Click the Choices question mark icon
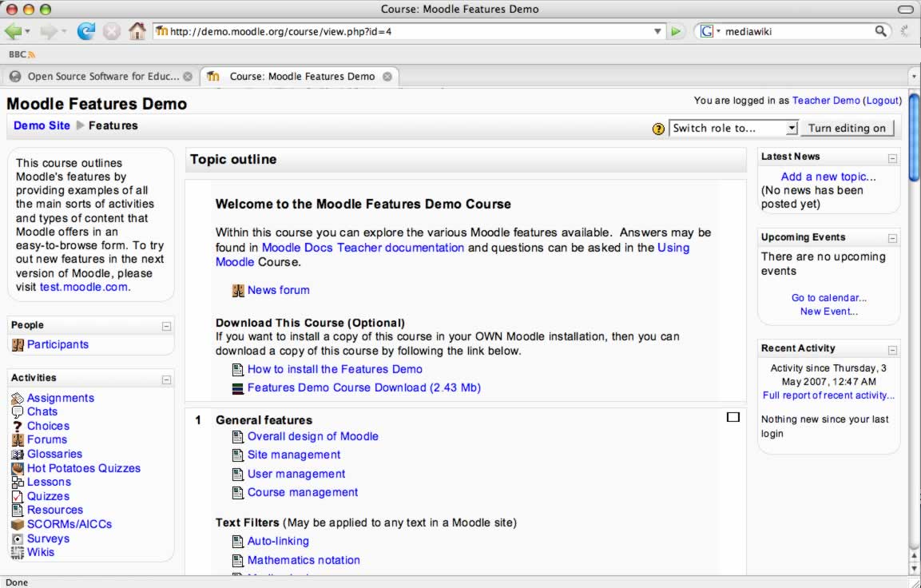This screenshot has width=921, height=588. [18, 426]
